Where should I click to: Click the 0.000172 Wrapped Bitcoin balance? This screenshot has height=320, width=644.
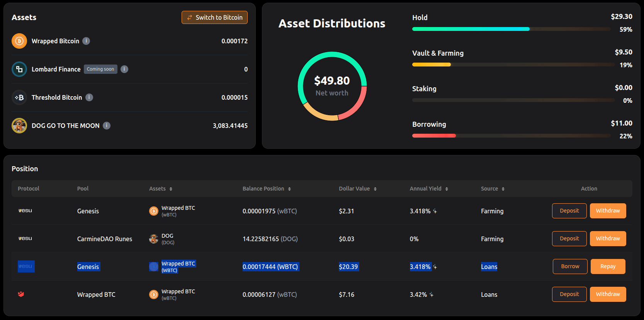coord(234,41)
